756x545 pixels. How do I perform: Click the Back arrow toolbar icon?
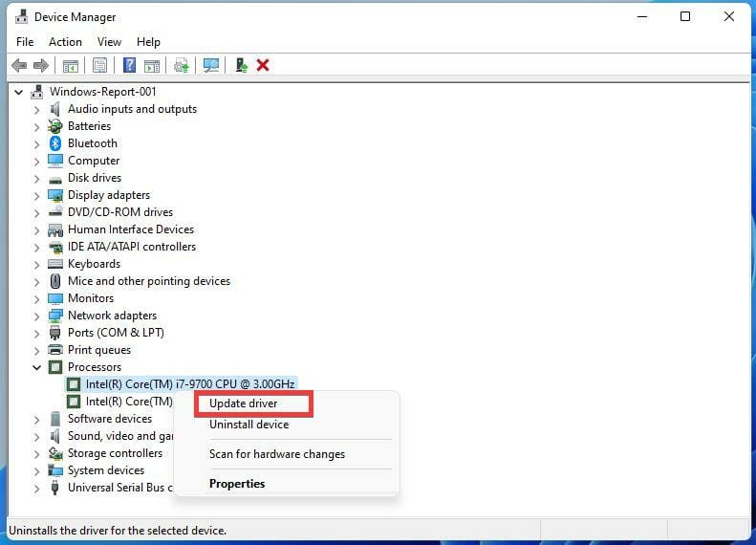click(x=19, y=65)
